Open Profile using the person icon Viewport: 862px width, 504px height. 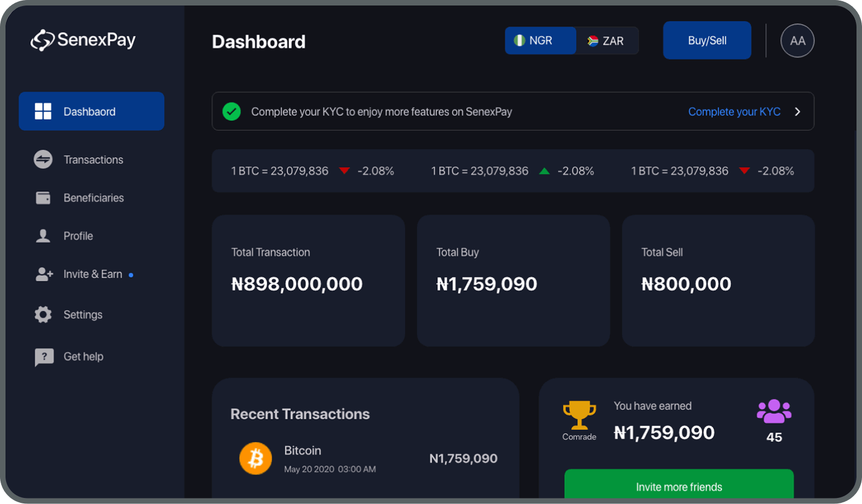tap(43, 235)
